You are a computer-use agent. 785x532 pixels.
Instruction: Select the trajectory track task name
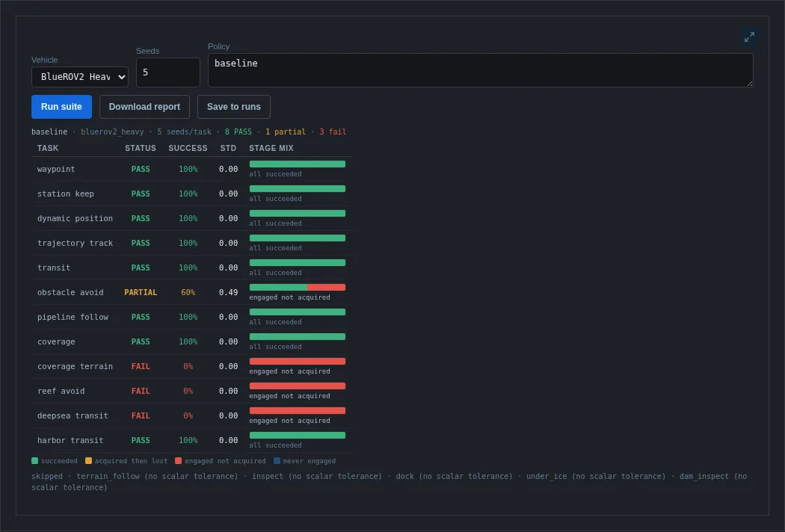tap(75, 243)
